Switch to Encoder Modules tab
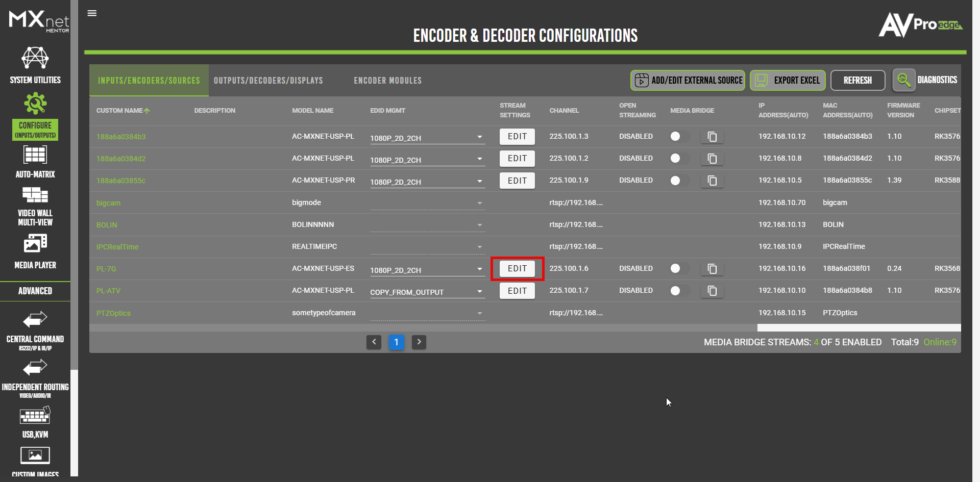Screen dimensions: 980x482 (x=387, y=81)
